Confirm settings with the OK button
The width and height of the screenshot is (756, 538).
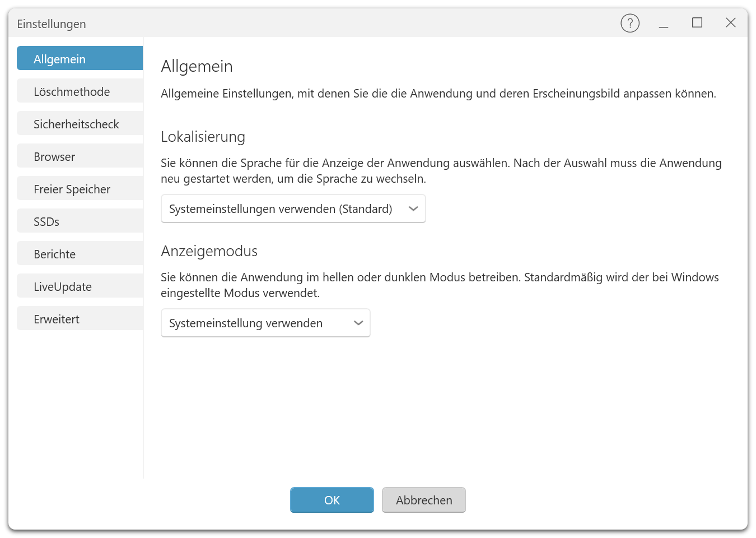click(332, 500)
